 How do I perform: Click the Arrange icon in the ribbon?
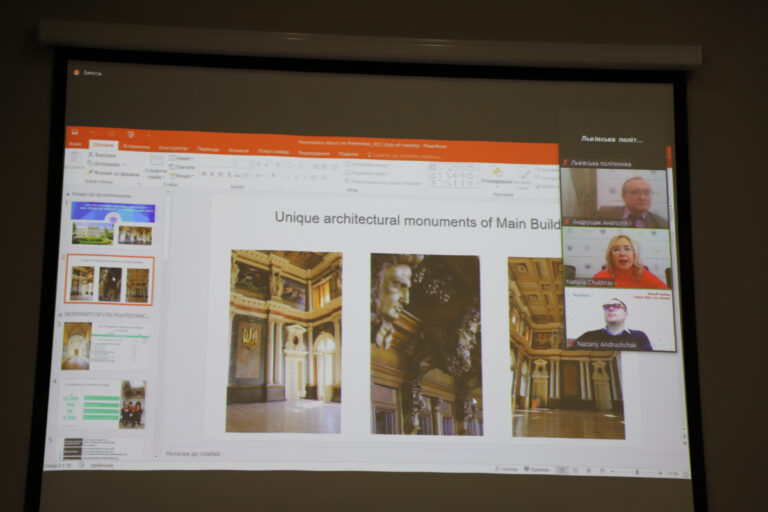tap(496, 174)
